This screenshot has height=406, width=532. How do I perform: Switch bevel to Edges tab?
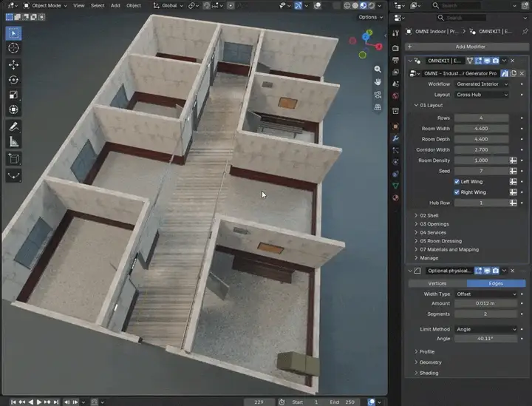(x=496, y=283)
